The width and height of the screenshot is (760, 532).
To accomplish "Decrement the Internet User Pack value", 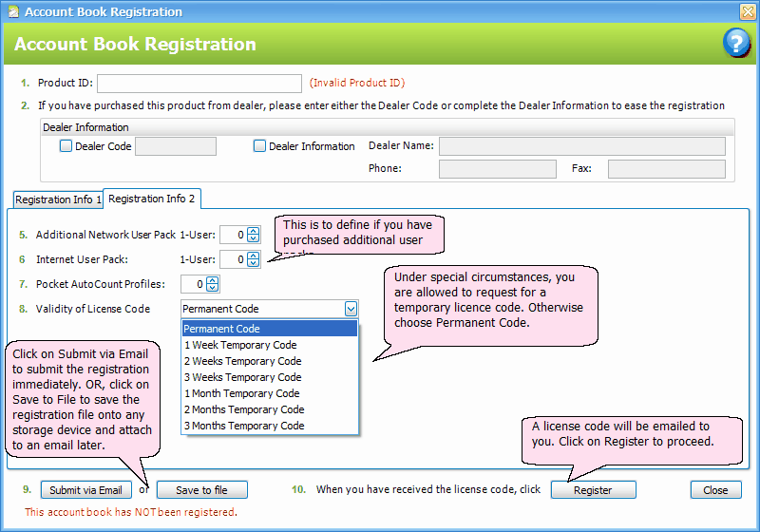I will tap(254, 262).
